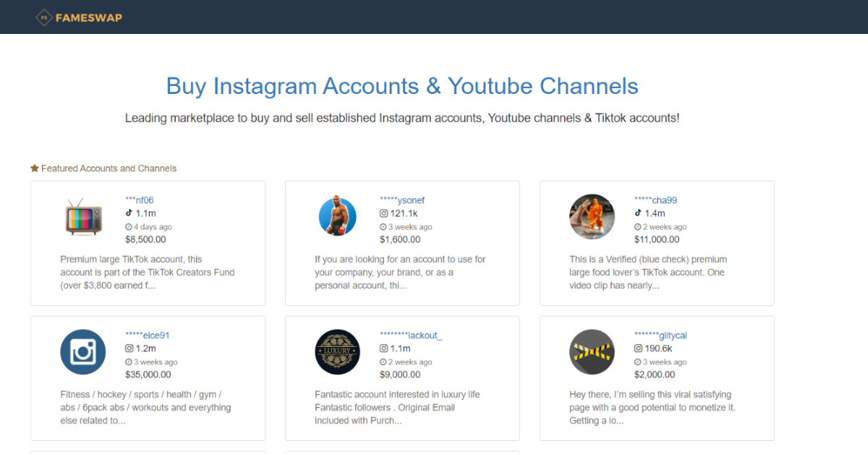Select the 'Leading marketplace to buy and sell' subtitle

tap(402, 118)
